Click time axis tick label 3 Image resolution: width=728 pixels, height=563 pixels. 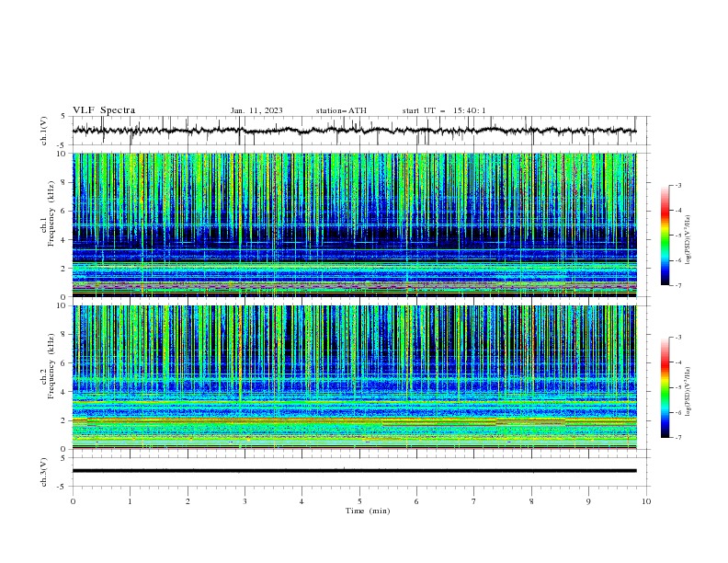click(x=245, y=501)
